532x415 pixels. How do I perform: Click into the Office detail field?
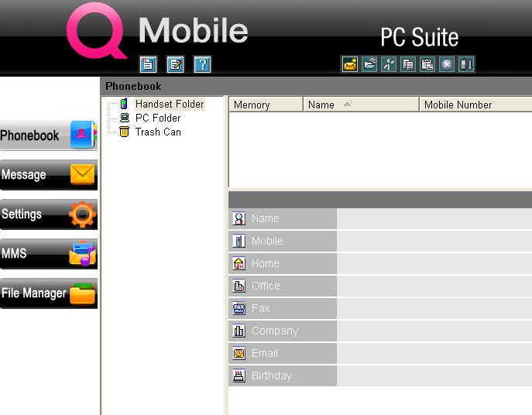434,286
